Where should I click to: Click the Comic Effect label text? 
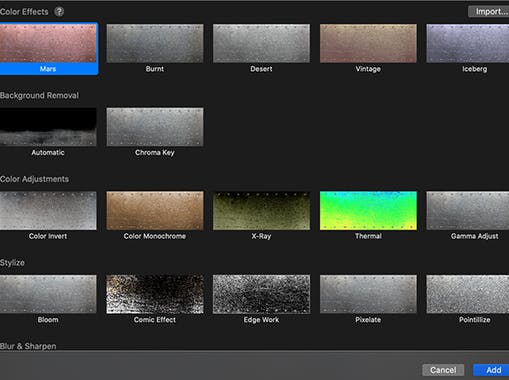click(x=155, y=320)
